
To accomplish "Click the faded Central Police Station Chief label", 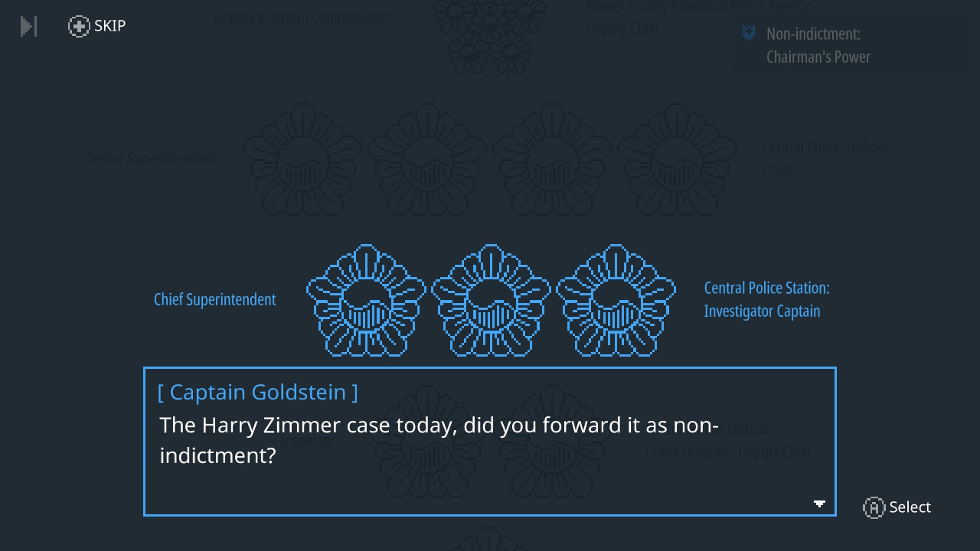I will point(825,158).
